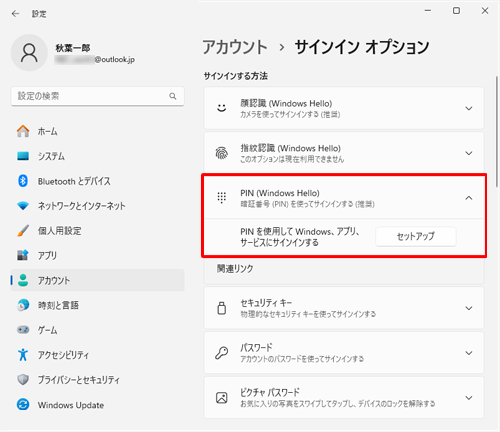The width and height of the screenshot is (500, 432).
Task: Open Windows Update category
Action: coord(97,405)
